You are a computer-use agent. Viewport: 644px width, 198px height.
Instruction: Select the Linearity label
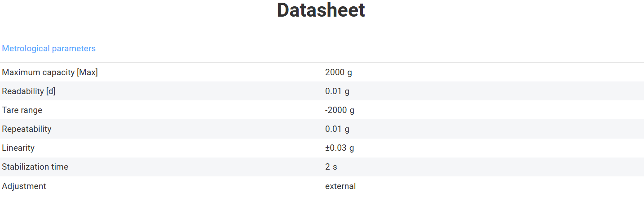point(18,148)
